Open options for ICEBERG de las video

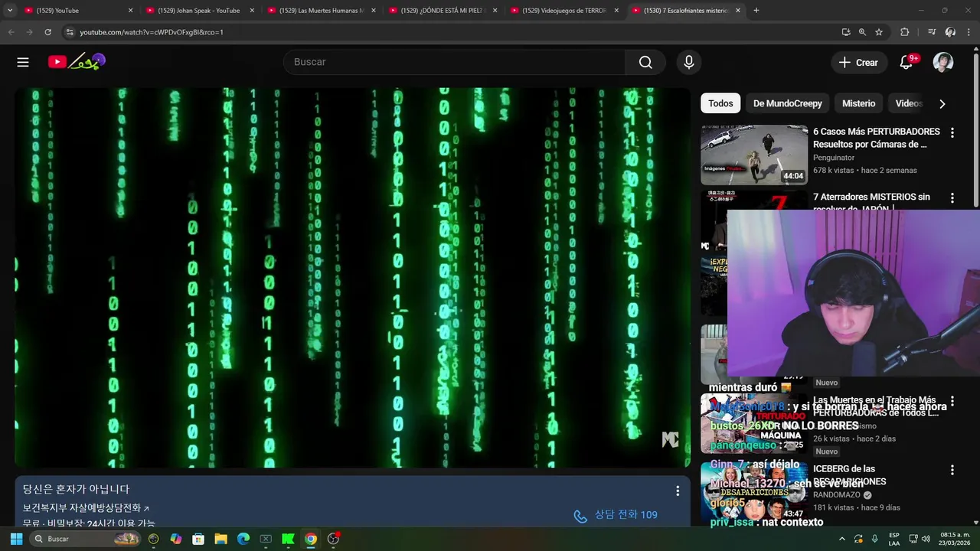tap(952, 470)
